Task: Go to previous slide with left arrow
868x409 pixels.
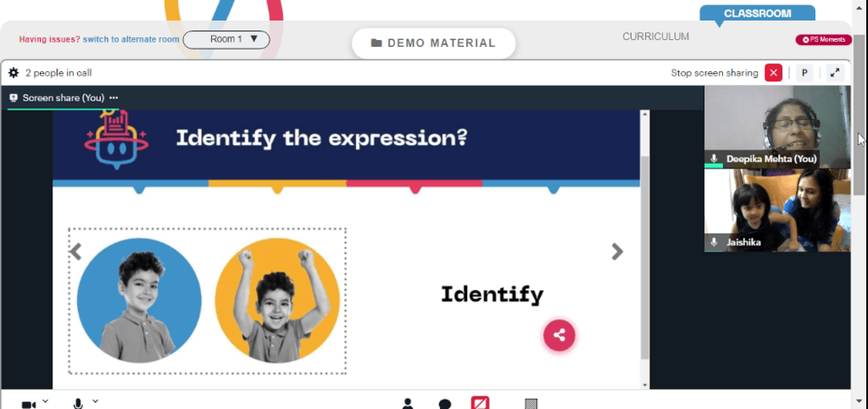Action: 76,252
